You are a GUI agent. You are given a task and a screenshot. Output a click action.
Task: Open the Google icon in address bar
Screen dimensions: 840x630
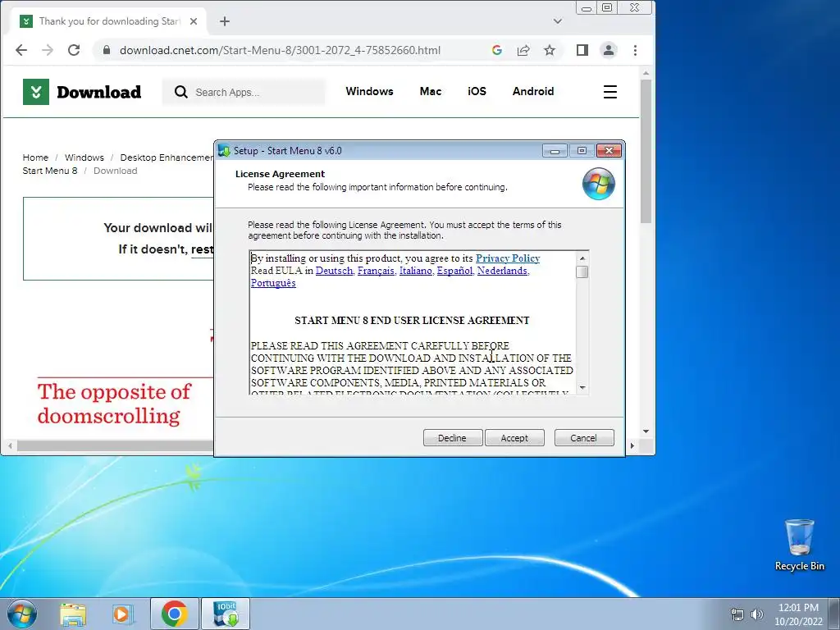497,50
